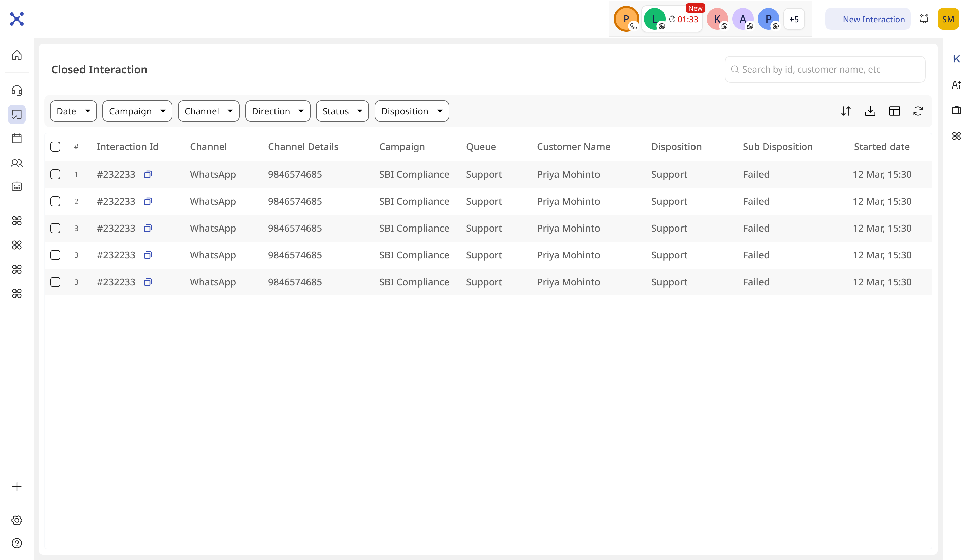The height and width of the screenshot is (560, 970).
Task: Open the bot icon in sidebar
Action: pos(17,186)
